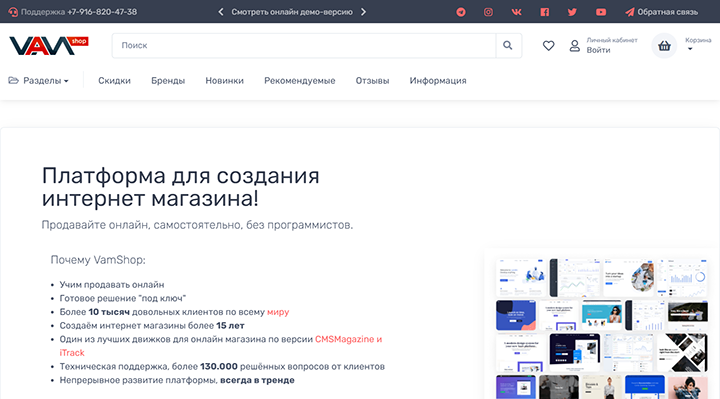Open the wishlist heart icon
The image size is (720, 399).
click(x=548, y=45)
